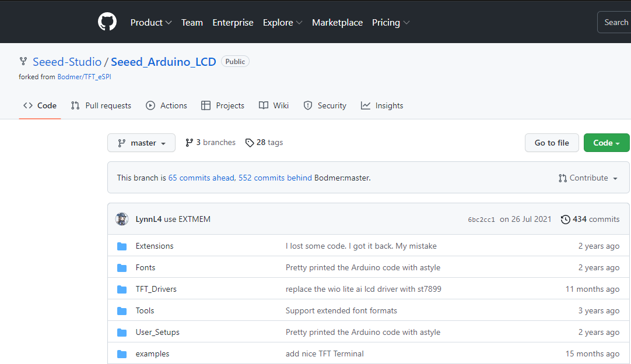Screen dimensions: 631x364
Task: Open the Tools folder
Action: 145,310
